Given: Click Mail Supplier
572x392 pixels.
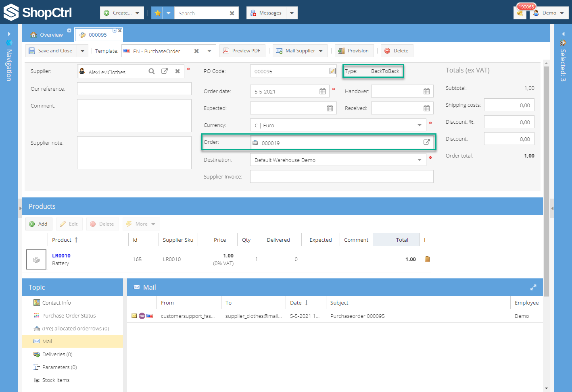Looking at the screenshot, I should coord(300,51).
